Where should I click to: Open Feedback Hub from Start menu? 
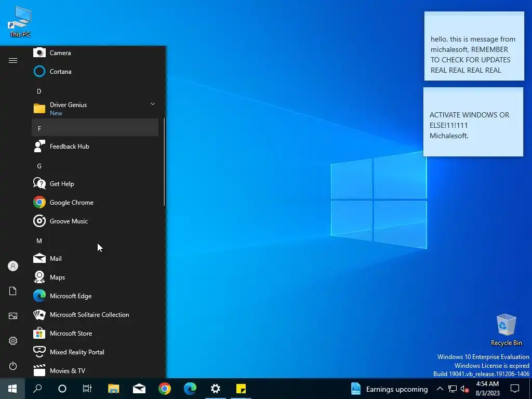[95, 146]
